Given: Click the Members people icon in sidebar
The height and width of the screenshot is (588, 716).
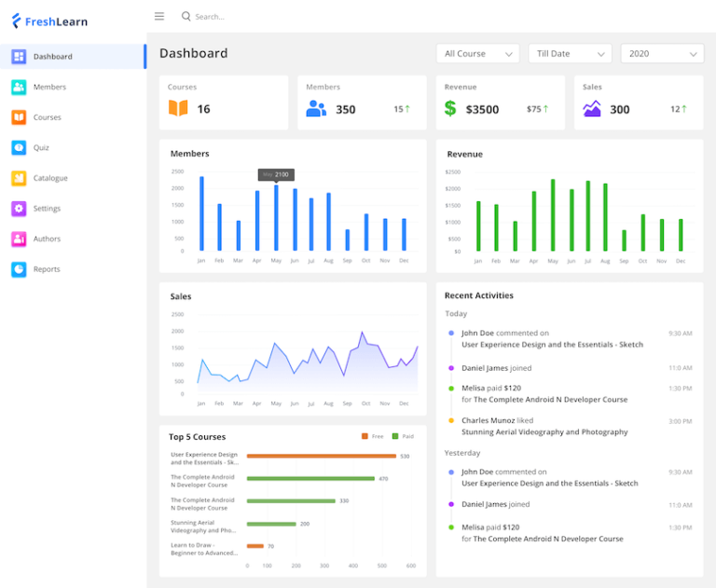Looking at the screenshot, I should coord(19,87).
